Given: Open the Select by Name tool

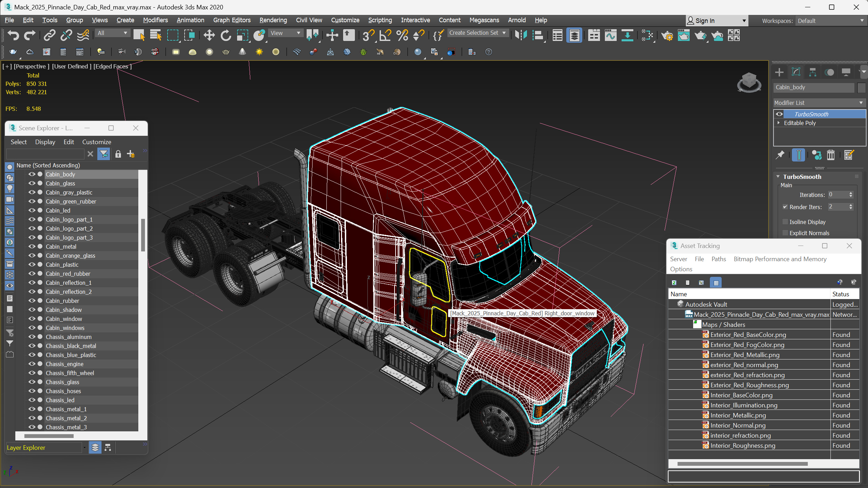Looking at the screenshot, I should tap(155, 35).
